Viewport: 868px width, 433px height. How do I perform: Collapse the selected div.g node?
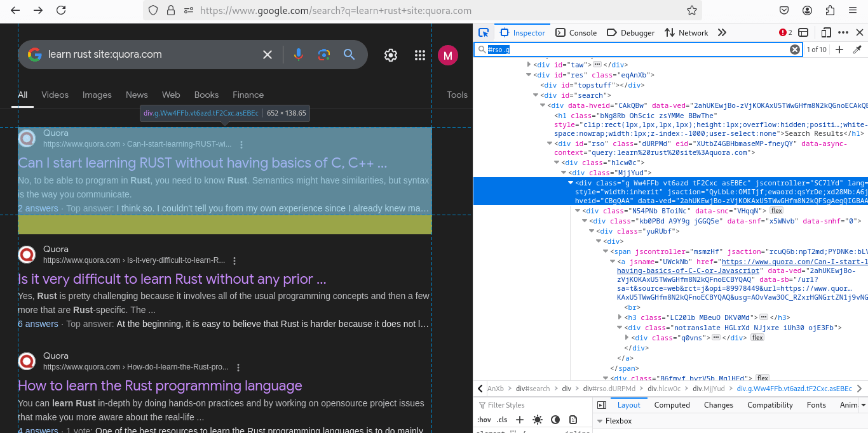[x=571, y=183]
